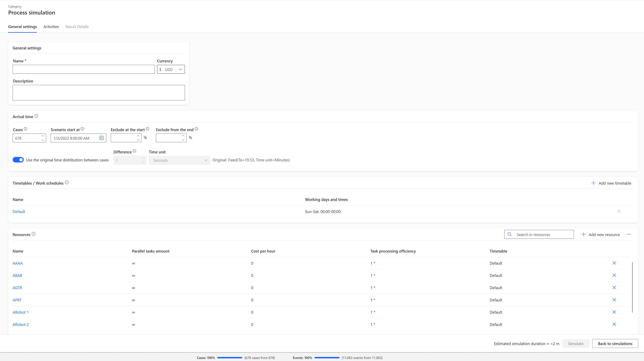The width and height of the screenshot is (644, 361).
Task: Increase the Cases count stepper
Action: (43, 136)
